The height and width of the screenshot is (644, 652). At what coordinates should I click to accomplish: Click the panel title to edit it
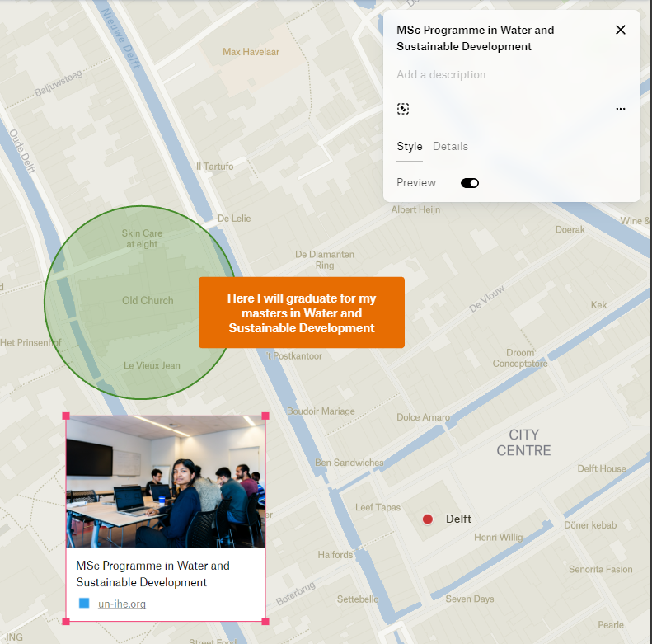[x=475, y=38]
